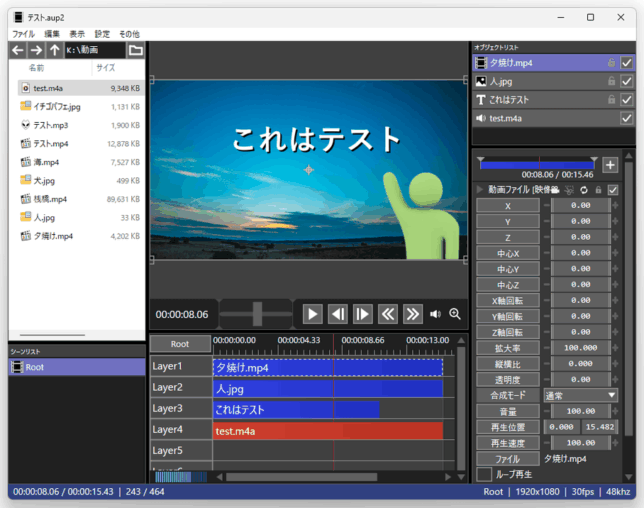Click the 名前 column header to sort
Image resolution: width=644 pixels, height=508 pixels.
click(x=37, y=68)
